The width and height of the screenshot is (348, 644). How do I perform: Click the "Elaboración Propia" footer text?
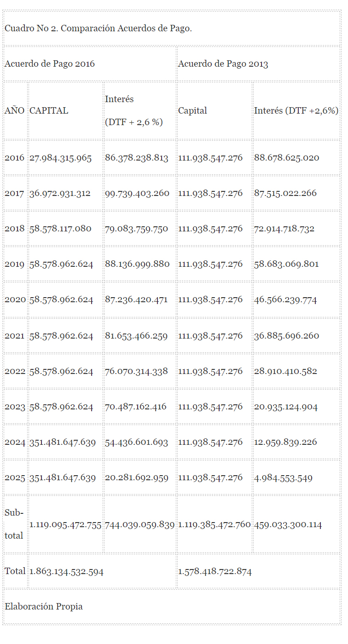44,607
